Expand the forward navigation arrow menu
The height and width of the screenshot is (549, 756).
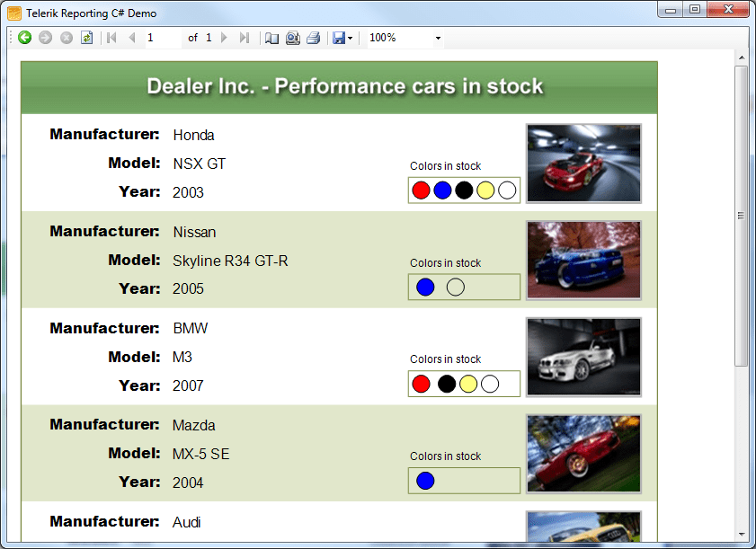click(44, 38)
